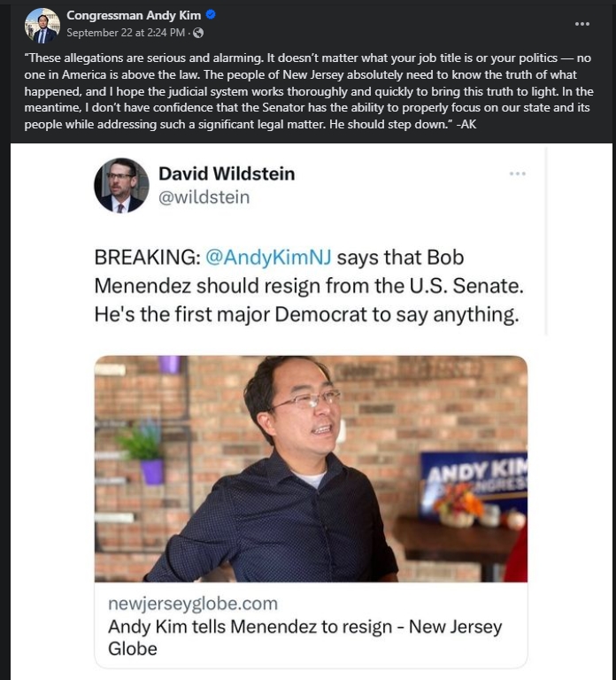Click the David Wildstein display name
This screenshot has width=616, height=680.
227,174
